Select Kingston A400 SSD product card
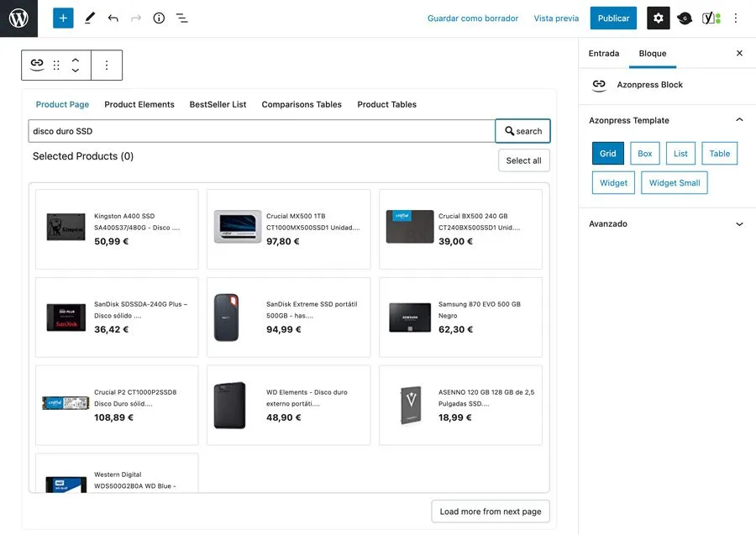 [117, 229]
